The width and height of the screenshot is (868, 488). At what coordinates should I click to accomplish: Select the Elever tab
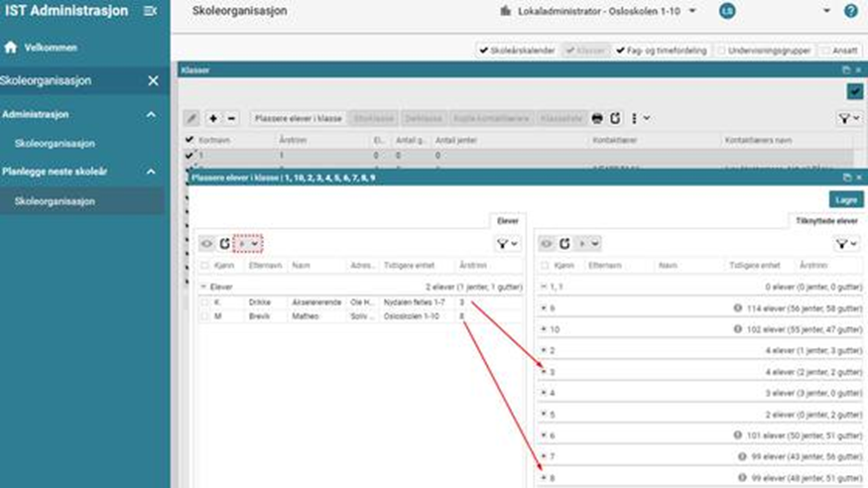pyautogui.click(x=507, y=222)
